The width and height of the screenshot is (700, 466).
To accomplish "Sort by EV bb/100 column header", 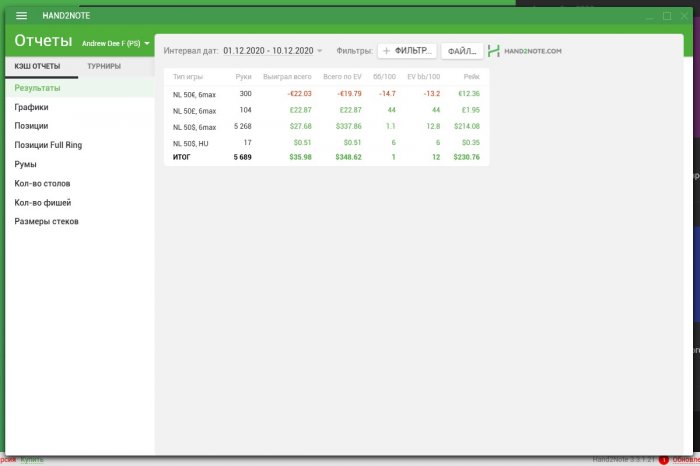I will 423,77.
